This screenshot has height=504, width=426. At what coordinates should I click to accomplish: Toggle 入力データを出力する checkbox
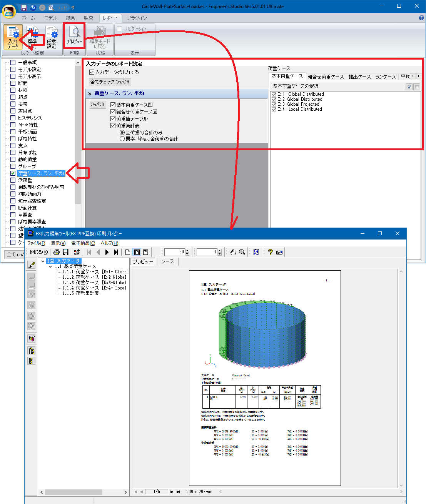pyautogui.click(x=92, y=72)
